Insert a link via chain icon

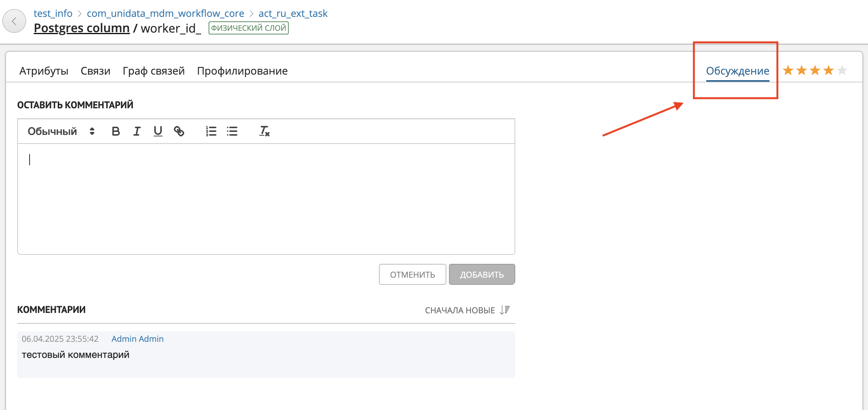click(179, 131)
